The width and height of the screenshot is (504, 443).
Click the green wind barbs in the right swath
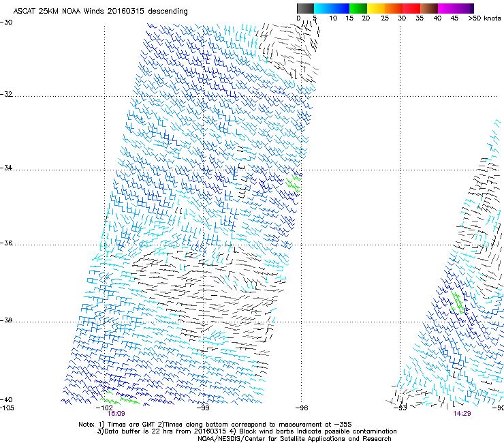(x=458, y=303)
